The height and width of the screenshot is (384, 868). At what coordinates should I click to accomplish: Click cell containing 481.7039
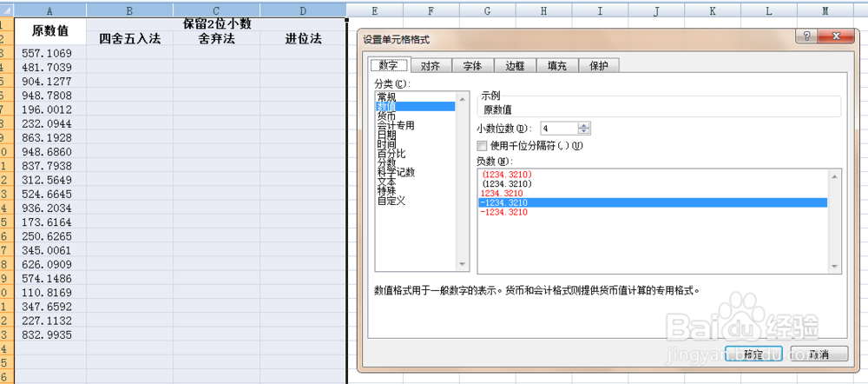tap(50, 67)
